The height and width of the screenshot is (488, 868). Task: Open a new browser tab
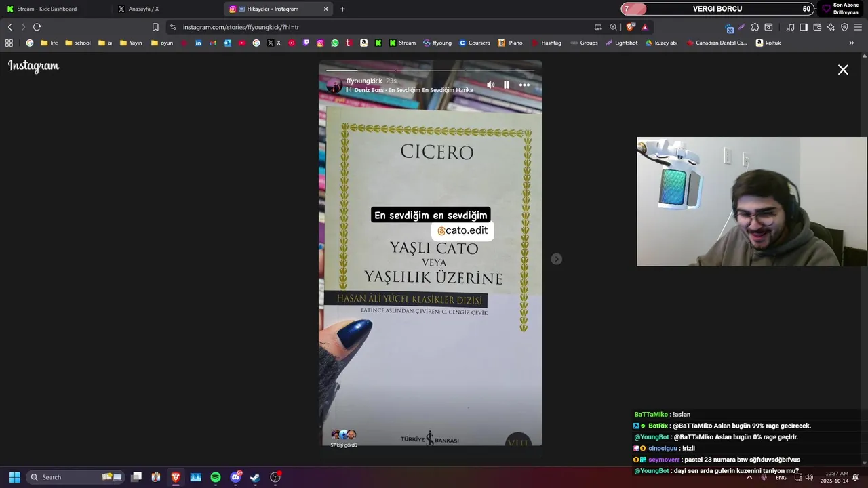click(x=342, y=9)
